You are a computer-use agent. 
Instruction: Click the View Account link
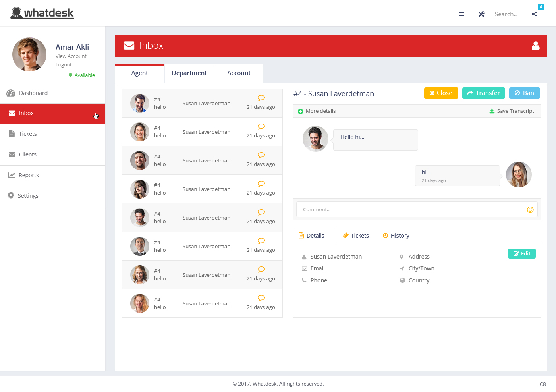[71, 56]
